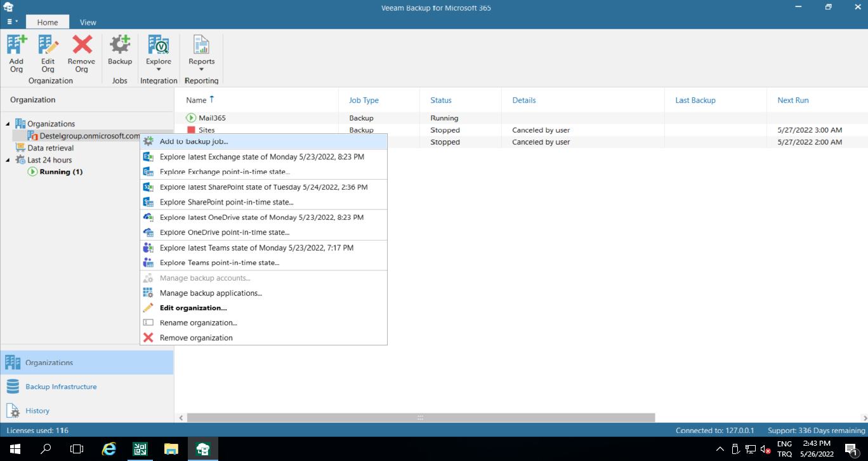This screenshot has height=461, width=868.
Task: Choose Explore Exchange point-in-time state
Action: pyautogui.click(x=263, y=172)
